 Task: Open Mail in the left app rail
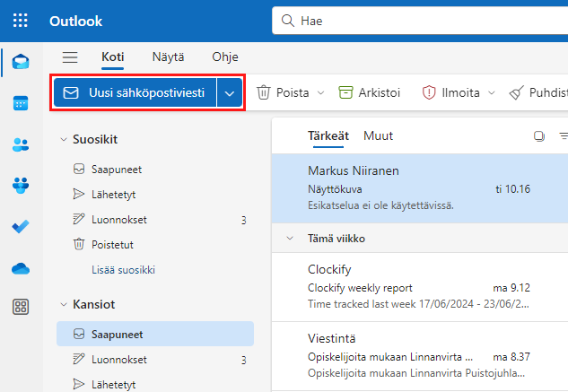pos(21,62)
